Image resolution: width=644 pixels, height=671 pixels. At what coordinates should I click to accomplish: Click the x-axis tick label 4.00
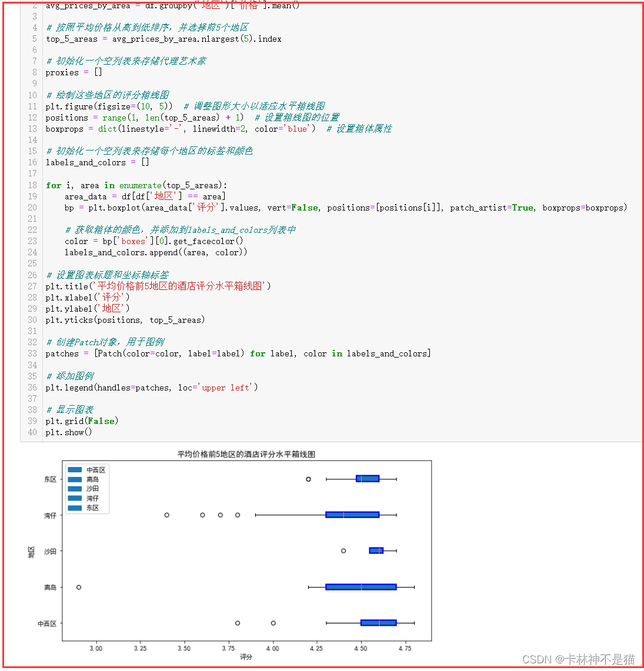tap(272, 648)
